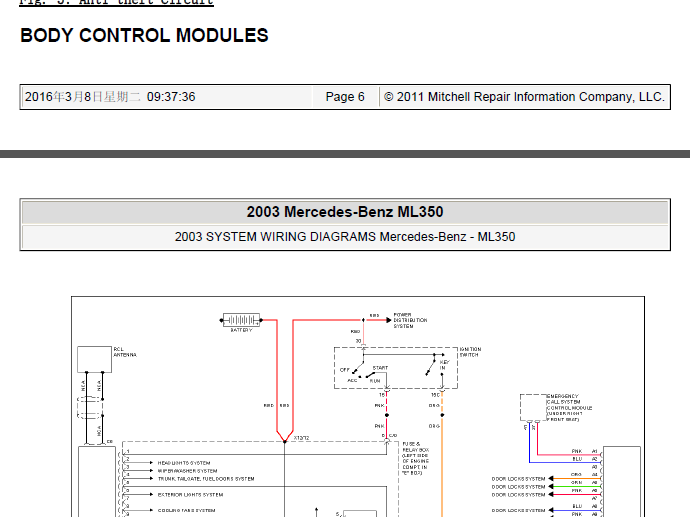690x517 pixels.
Task: Click the FUSE & RELAY BOX description
Action: pos(415,458)
